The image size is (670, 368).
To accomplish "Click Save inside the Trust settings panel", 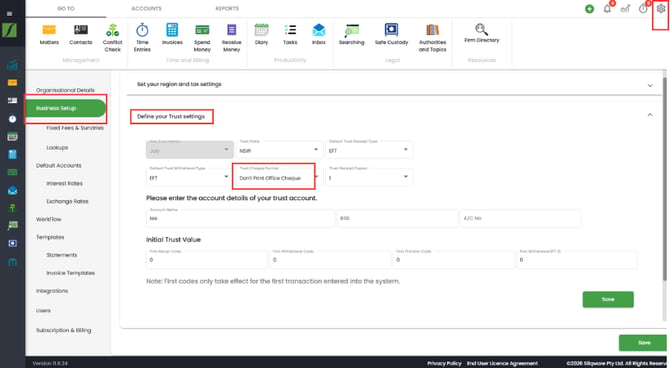I will (x=608, y=300).
